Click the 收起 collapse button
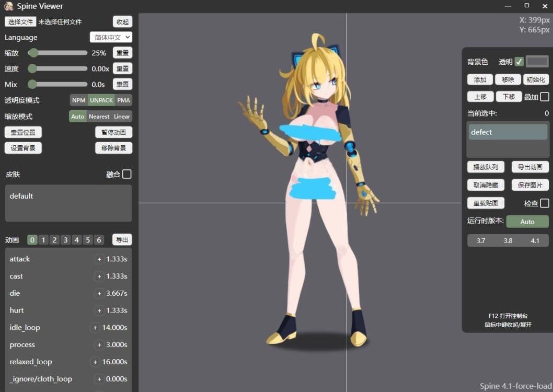Image resolution: width=553 pixels, height=392 pixels. coord(122,22)
